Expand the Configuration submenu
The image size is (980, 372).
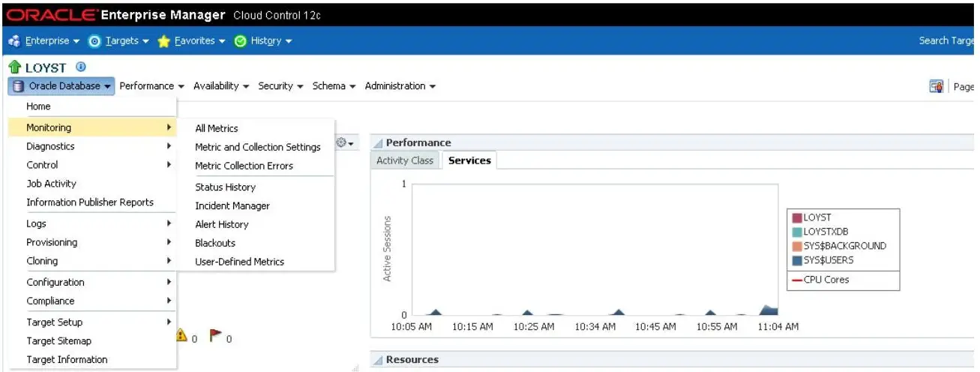pos(91,282)
